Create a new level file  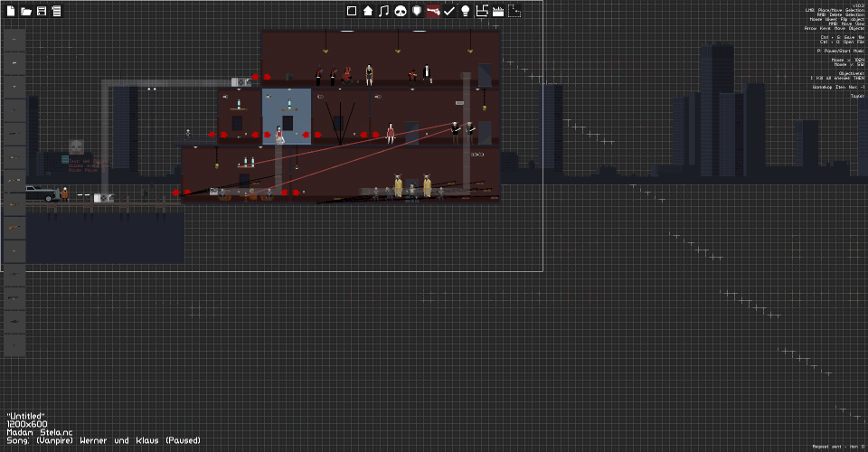pos(11,11)
